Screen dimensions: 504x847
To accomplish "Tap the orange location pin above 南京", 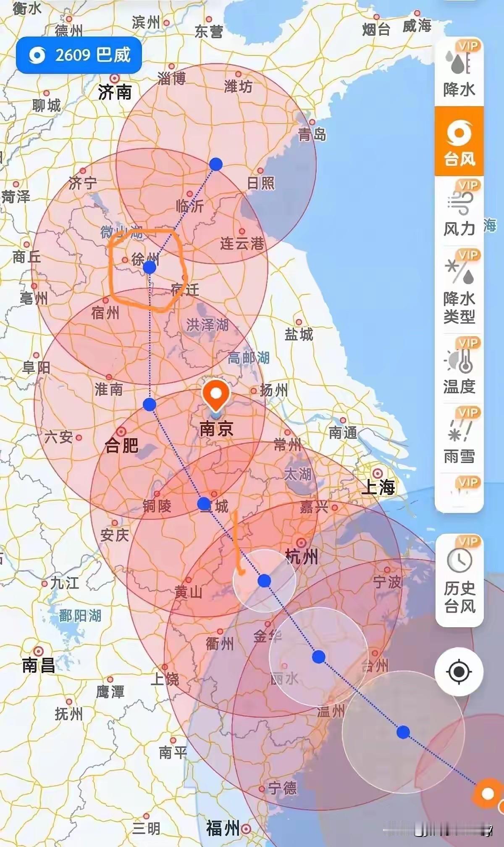I will (215, 396).
